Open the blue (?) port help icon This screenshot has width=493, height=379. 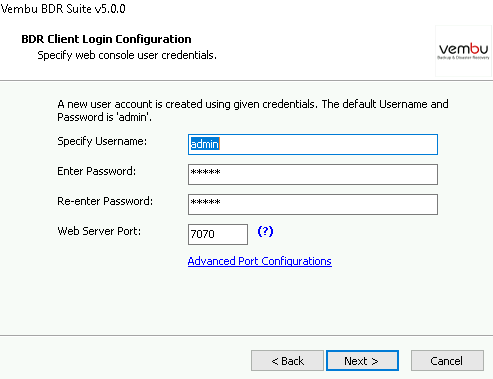pos(265,231)
